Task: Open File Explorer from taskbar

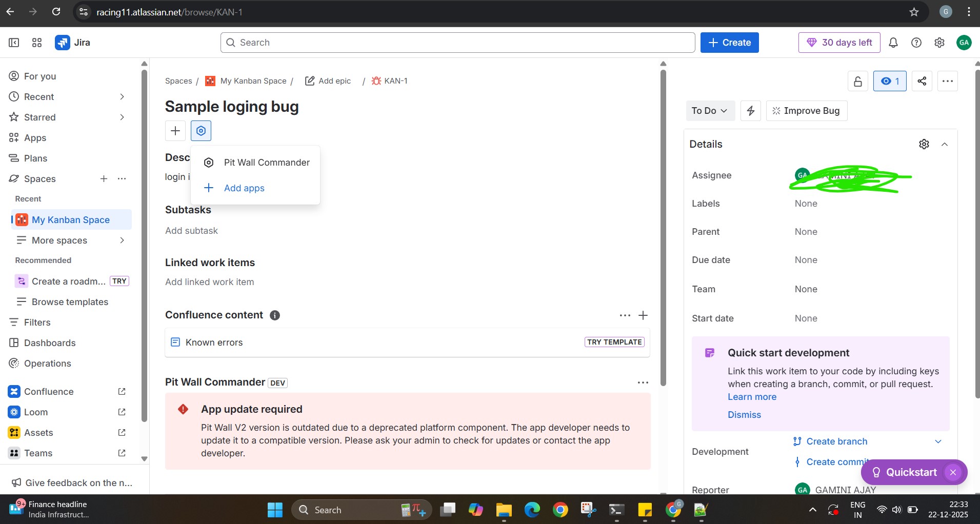Action: pos(504,510)
